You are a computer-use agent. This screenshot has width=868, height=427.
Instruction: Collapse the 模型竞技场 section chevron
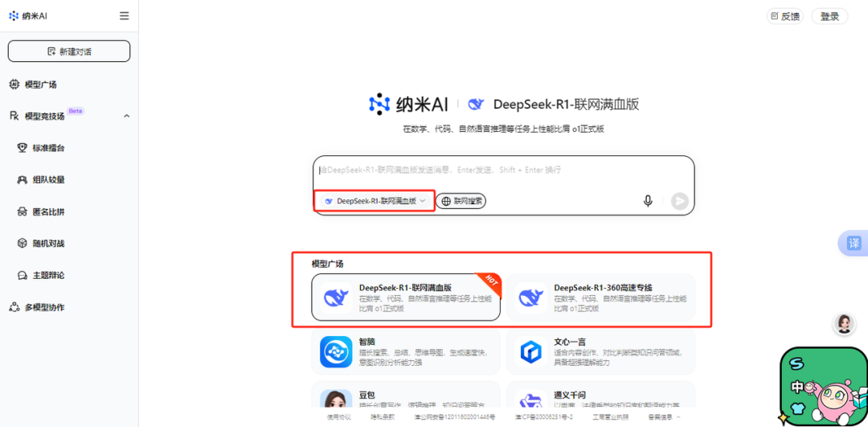[127, 116]
